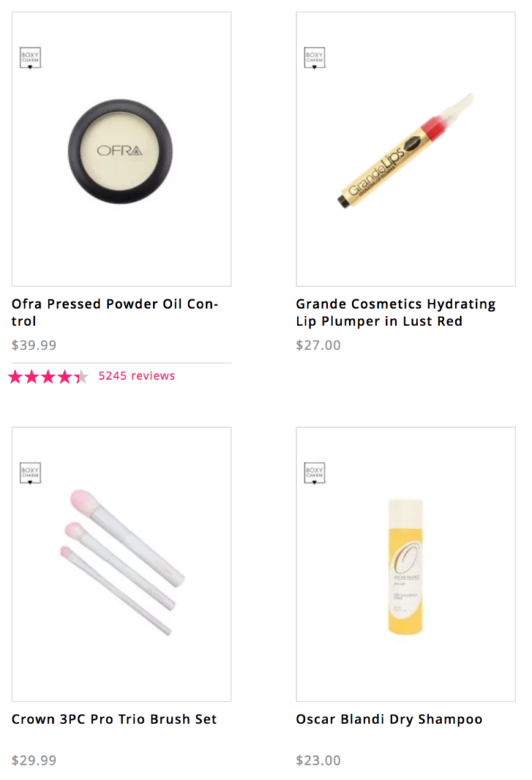Open Oscar Blandi Dry Shampoo title
The height and width of the screenshot is (780, 532).
tap(389, 719)
